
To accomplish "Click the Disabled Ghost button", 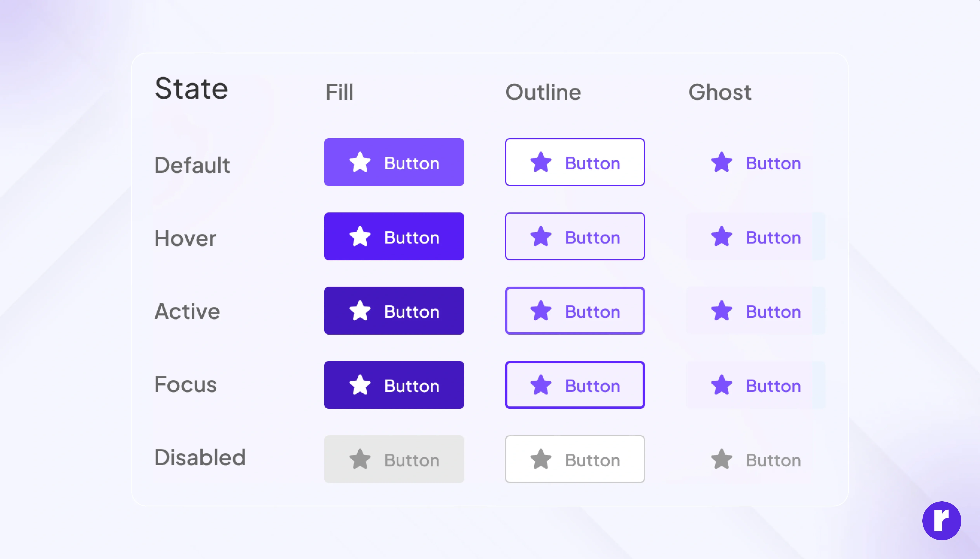I will [755, 459].
